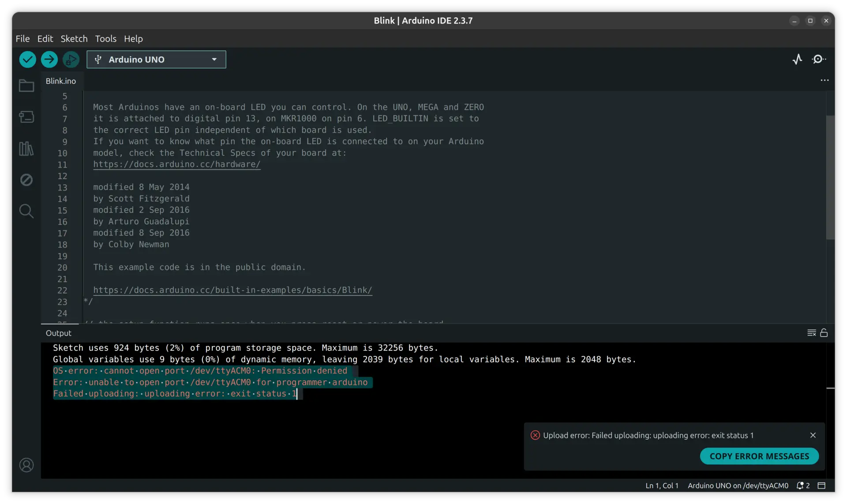847x504 pixels.
Task: Start debugging with the debug toolbar icon
Action: tap(71, 59)
